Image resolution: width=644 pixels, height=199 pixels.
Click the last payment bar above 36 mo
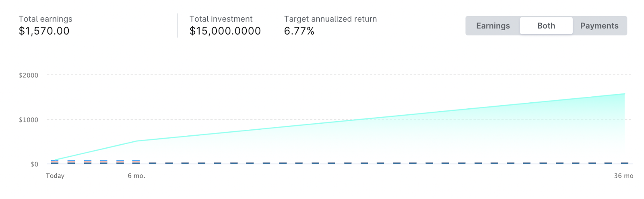[x=624, y=163]
